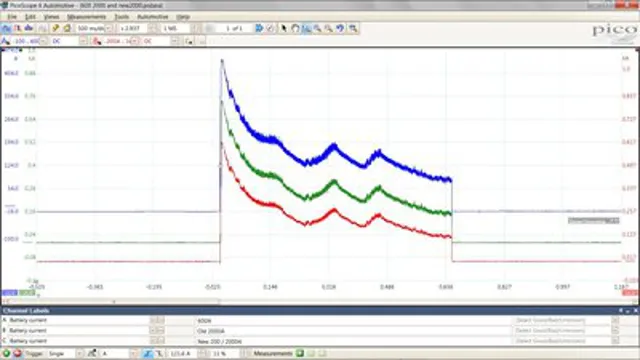Click the small icon at the end of row B
640x360 pixels.
pos(615,331)
